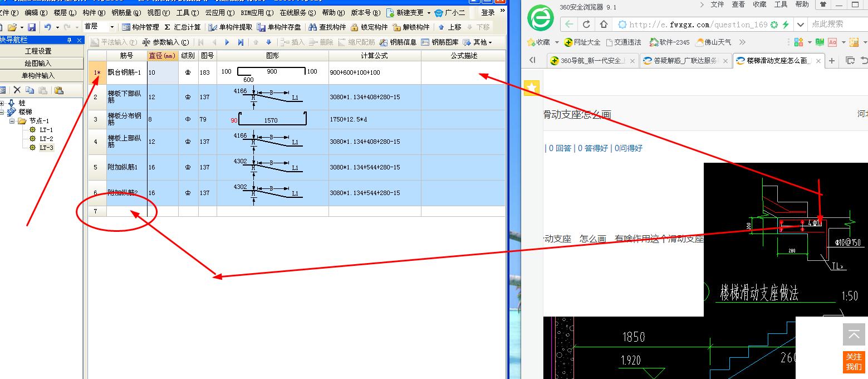Screen dimensions: 868x379
Task: Open the 佛山天气 bookmark
Action: click(x=714, y=42)
